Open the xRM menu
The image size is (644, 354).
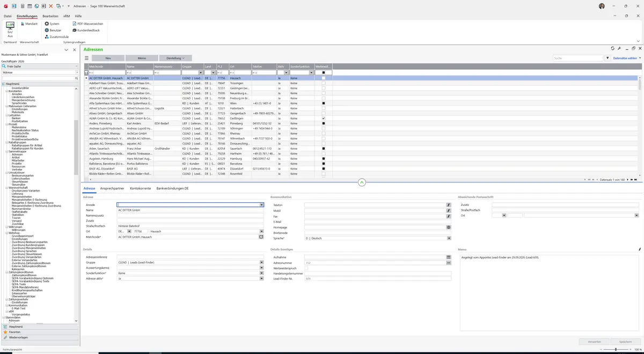[x=67, y=16]
